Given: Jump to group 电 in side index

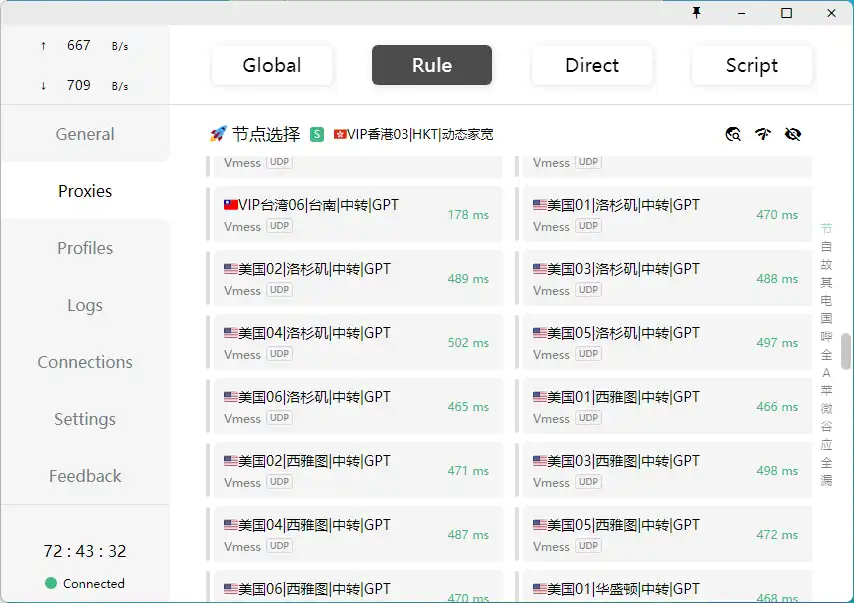Looking at the screenshot, I should coord(826,300).
